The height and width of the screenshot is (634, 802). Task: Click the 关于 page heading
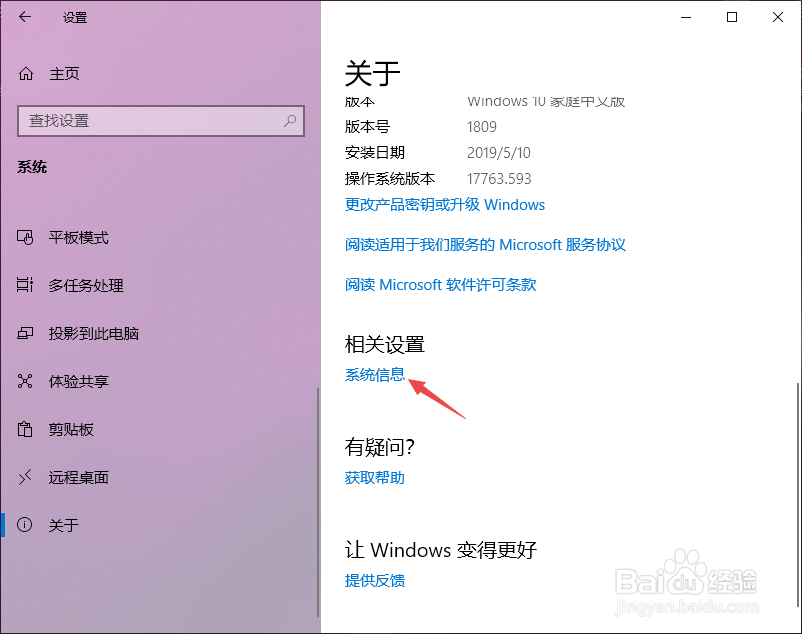372,73
